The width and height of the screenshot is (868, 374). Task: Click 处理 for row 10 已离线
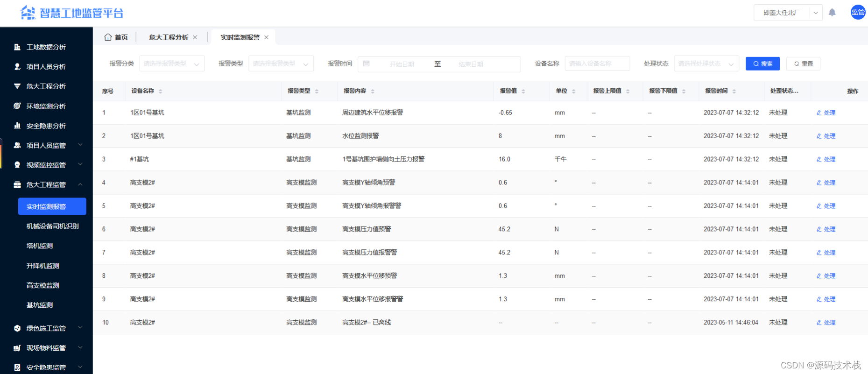[826, 323]
